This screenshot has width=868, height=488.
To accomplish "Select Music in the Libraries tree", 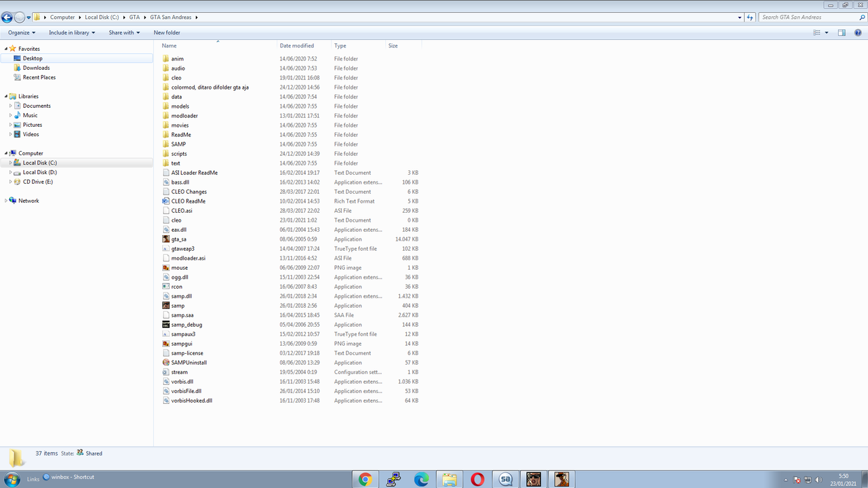I will pos(30,115).
